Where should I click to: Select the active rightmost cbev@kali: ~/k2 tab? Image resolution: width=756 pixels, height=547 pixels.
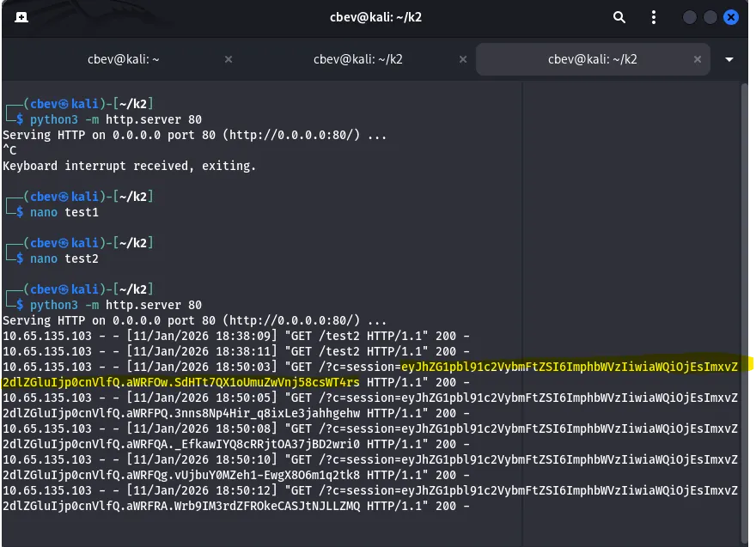click(593, 59)
